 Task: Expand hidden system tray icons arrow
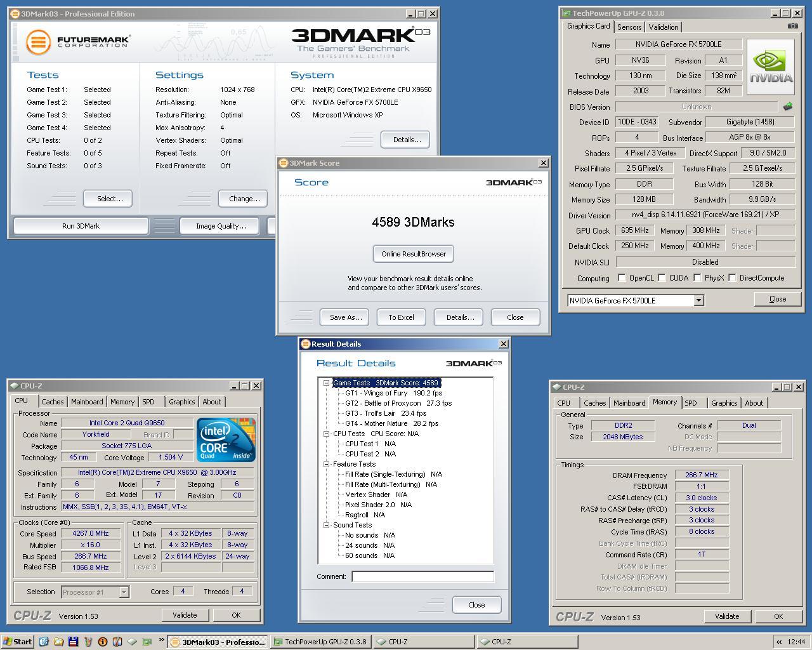(x=779, y=642)
